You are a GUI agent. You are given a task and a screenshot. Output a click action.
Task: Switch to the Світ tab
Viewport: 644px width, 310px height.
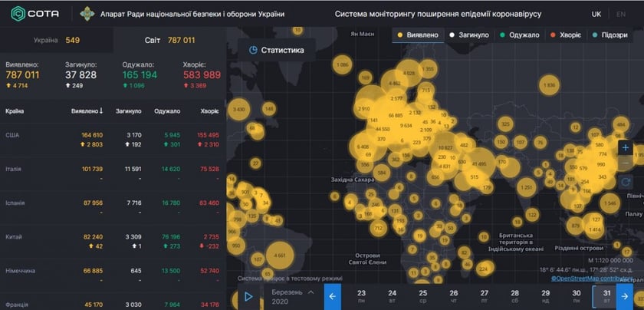click(x=169, y=39)
